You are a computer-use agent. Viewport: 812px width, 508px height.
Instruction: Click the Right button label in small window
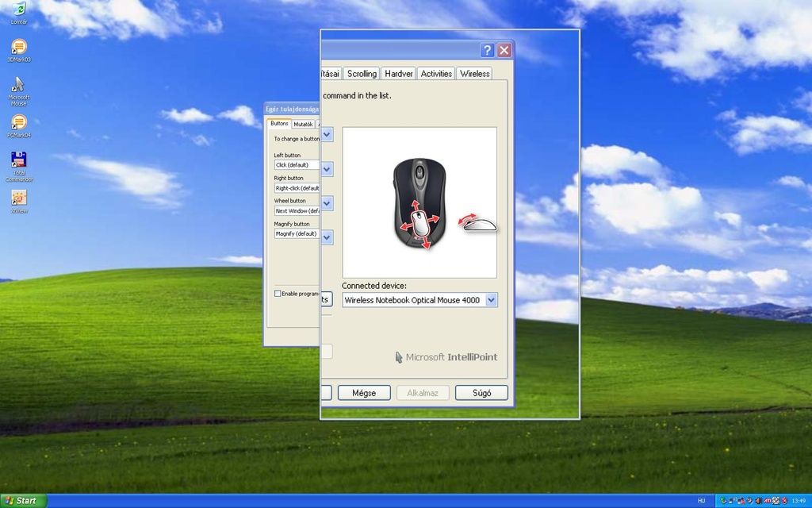click(289, 178)
